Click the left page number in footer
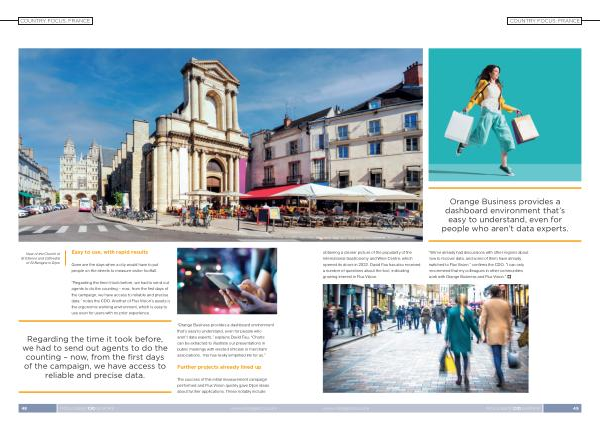600x424 pixels. 24,408
